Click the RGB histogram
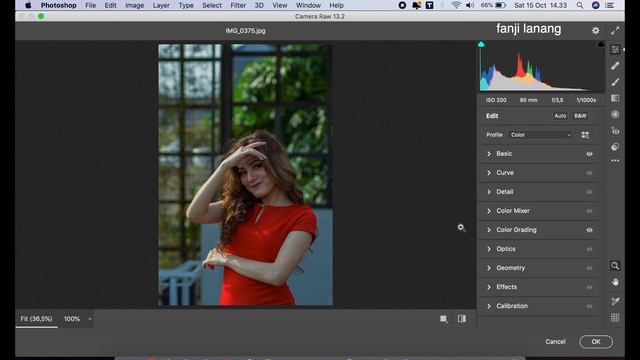Screen dimensions: 640x360 pos(541,69)
